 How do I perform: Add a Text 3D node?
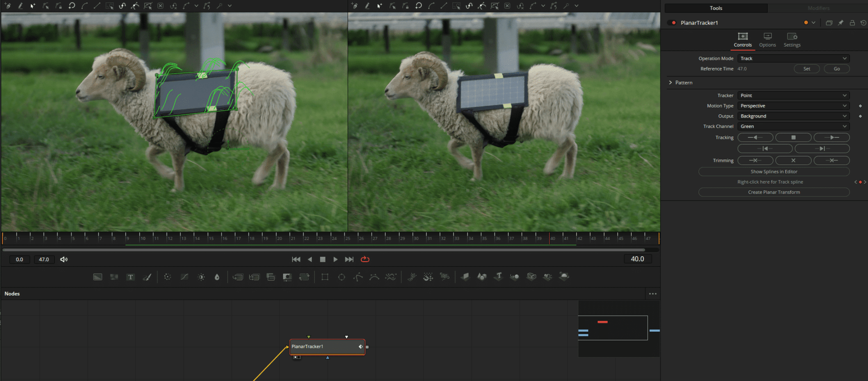click(498, 276)
